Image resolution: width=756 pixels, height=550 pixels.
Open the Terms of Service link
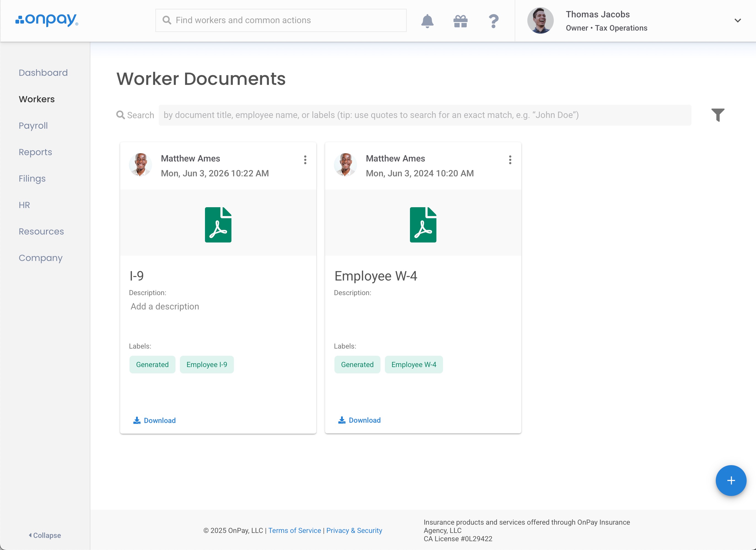(294, 530)
